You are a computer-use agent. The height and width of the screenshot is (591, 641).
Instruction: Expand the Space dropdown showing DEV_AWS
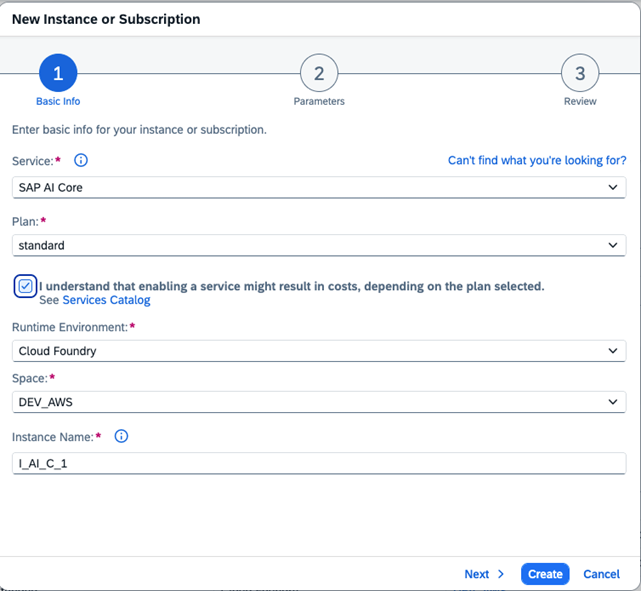tap(319, 401)
